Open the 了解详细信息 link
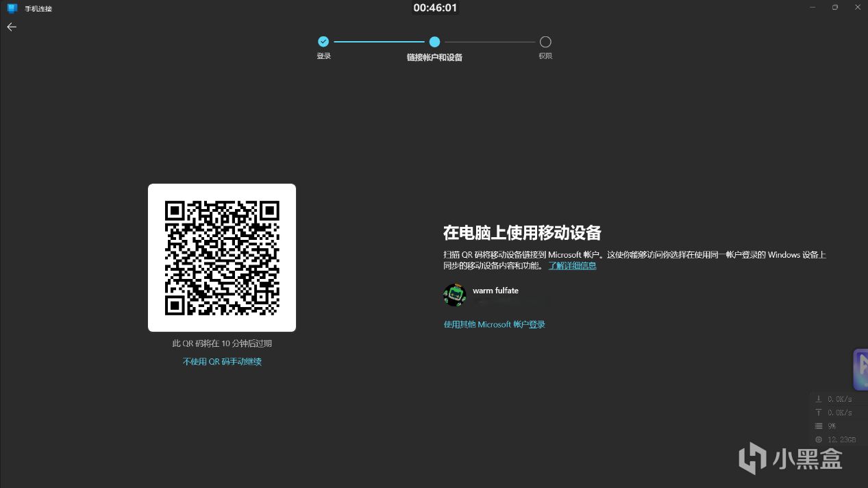 (573, 266)
